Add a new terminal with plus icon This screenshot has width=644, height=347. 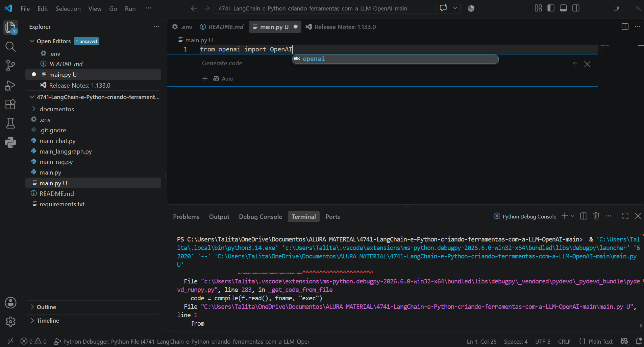point(565,216)
